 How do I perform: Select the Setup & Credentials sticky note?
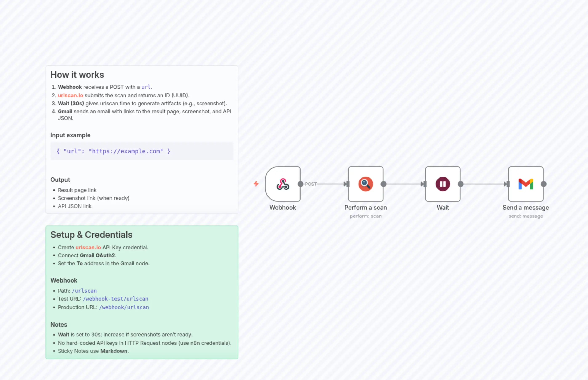[142, 292]
